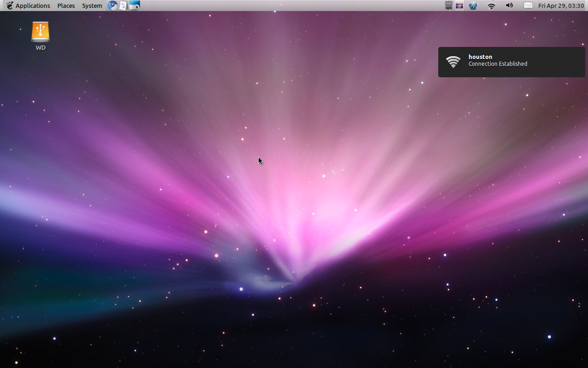The height and width of the screenshot is (368, 588).
Task: Click the WD label under the drive icon
Action: coord(40,48)
